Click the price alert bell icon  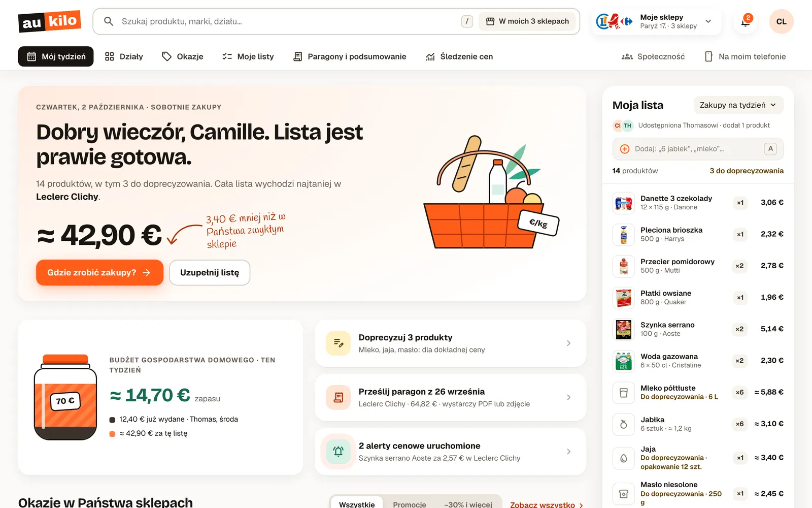coord(339,452)
